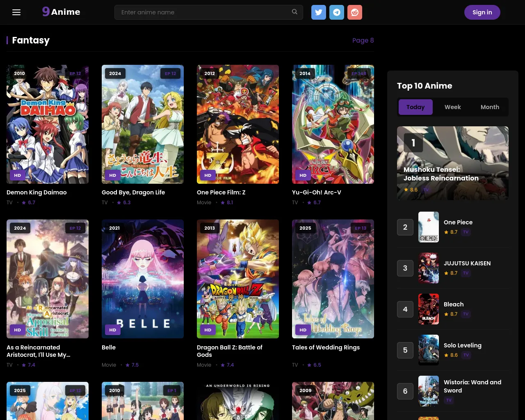The height and width of the screenshot is (420, 525).
Task: Click Tales of Wedding Rings title
Action: 326,347
